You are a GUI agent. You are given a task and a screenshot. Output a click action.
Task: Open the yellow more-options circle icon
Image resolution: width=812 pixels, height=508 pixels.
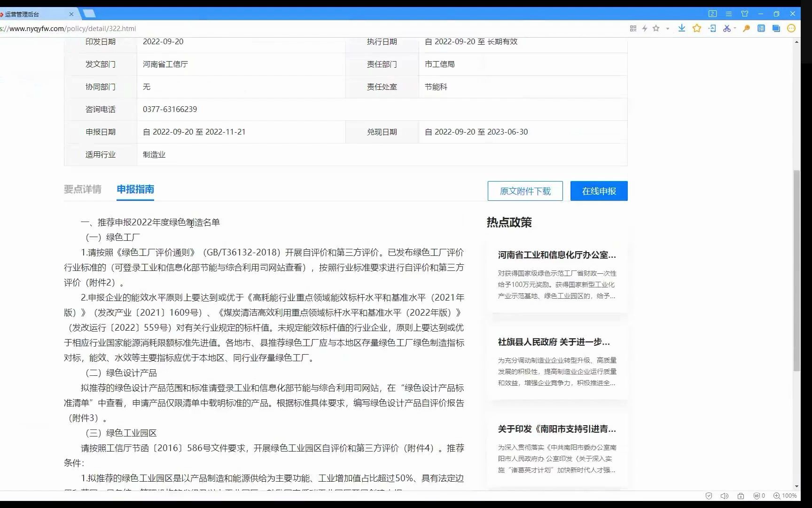coord(791,28)
